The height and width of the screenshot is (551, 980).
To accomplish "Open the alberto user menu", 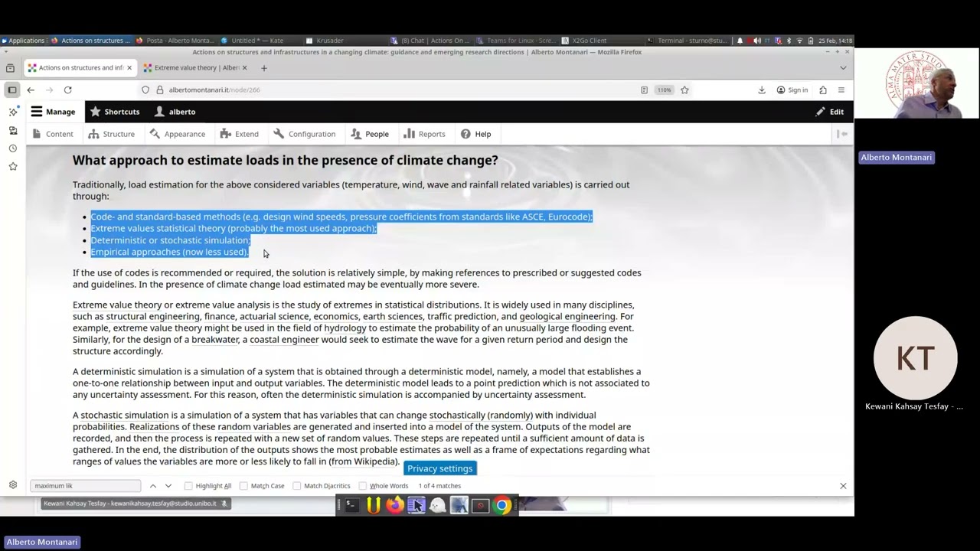I will click(175, 112).
